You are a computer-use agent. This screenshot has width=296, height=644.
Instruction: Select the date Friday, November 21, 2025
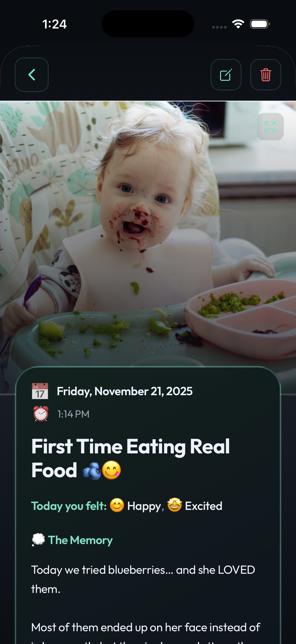[x=125, y=391]
